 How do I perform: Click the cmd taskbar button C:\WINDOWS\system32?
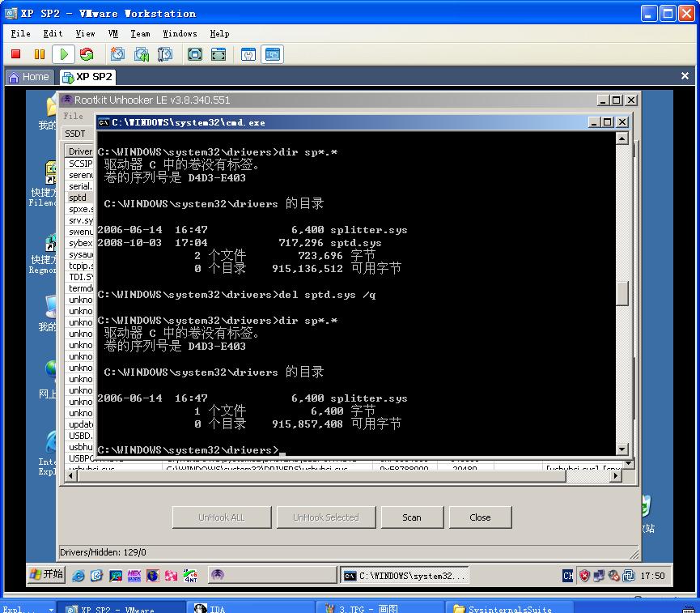(x=405, y=576)
